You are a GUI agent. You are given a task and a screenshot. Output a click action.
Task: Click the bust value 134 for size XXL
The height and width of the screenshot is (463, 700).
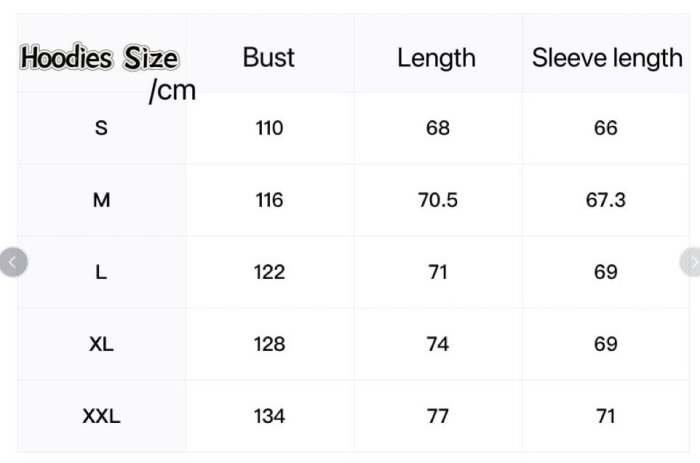coord(269,416)
